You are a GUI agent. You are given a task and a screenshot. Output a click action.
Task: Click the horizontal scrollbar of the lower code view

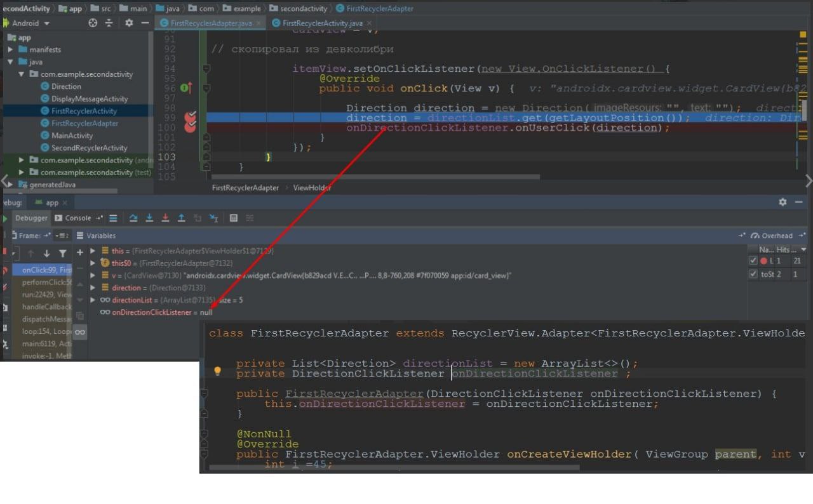click(394, 468)
